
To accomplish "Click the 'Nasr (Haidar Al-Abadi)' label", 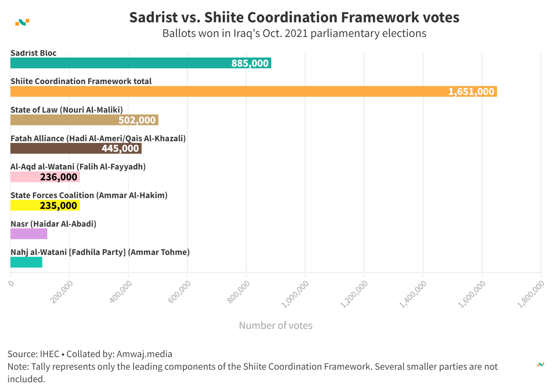I will [x=53, y=224].
